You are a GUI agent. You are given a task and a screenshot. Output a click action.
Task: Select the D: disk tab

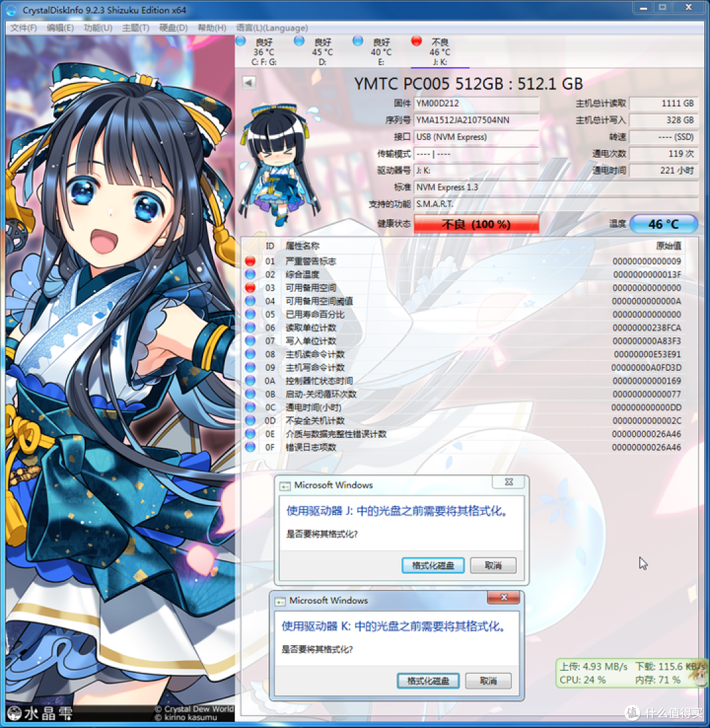point(323,51)
